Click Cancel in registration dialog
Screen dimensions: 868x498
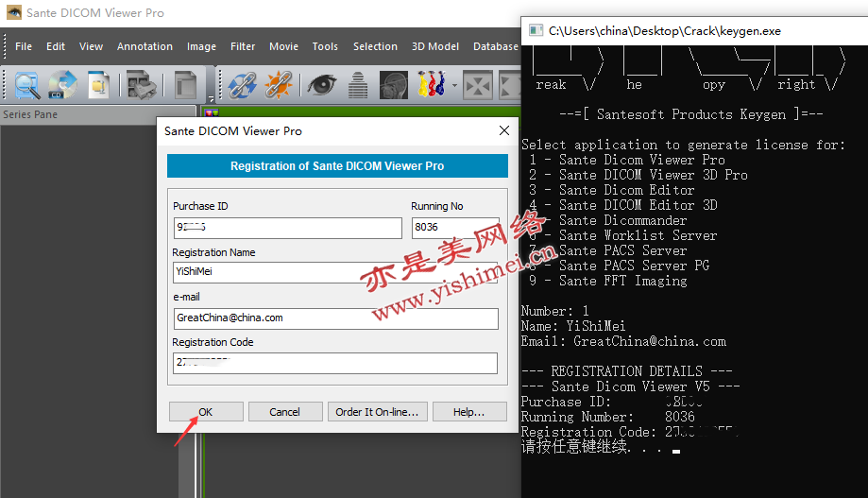coord(285,412)
